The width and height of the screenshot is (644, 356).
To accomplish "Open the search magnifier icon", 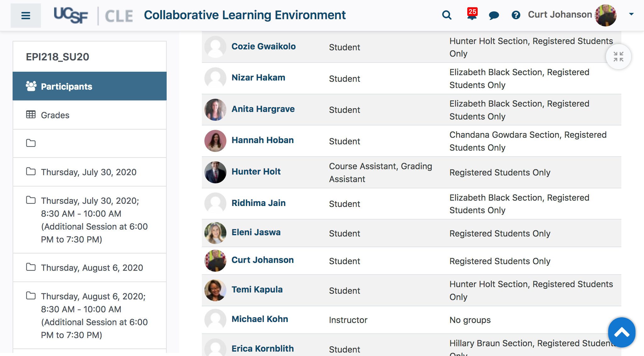I will tap(447, 15).
